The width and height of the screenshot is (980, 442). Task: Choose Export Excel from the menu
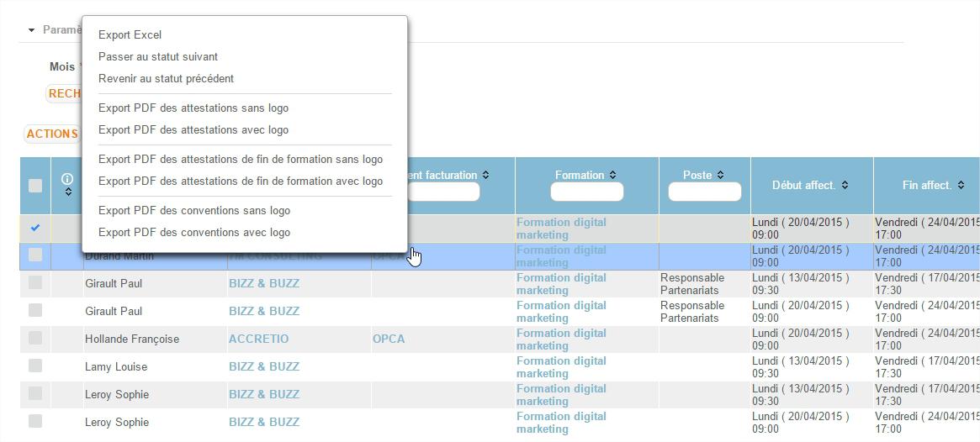pos(130,35)
